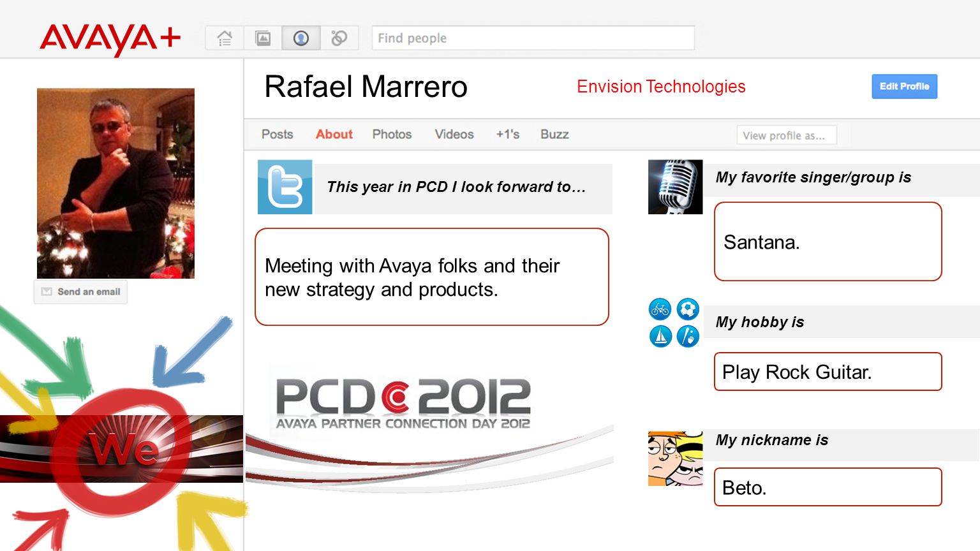
Task: Click the Meeting with Avaya folks text
Action: click(412, 277)
